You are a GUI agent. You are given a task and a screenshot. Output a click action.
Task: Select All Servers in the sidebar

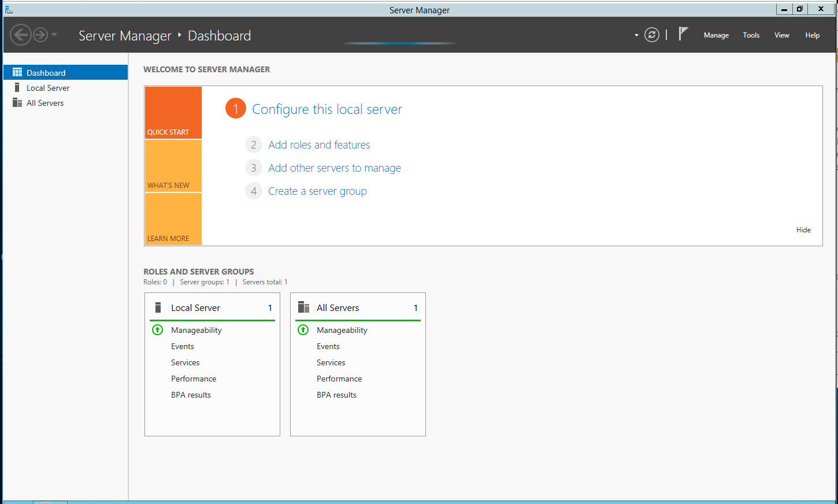click(45, 103)
